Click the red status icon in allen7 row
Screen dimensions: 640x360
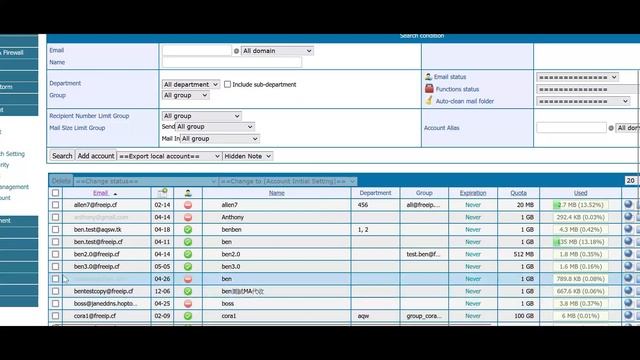tap(188, 205)
